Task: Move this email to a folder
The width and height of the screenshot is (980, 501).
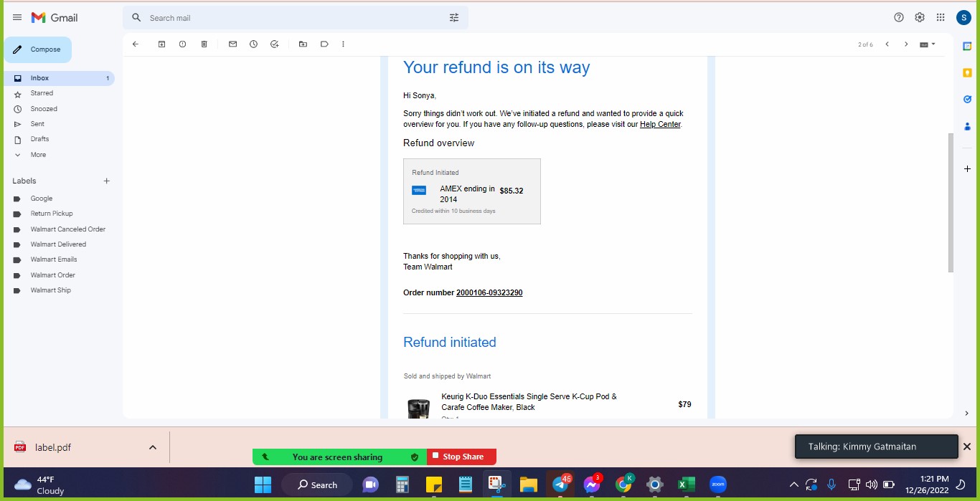Action: point(303,44)
